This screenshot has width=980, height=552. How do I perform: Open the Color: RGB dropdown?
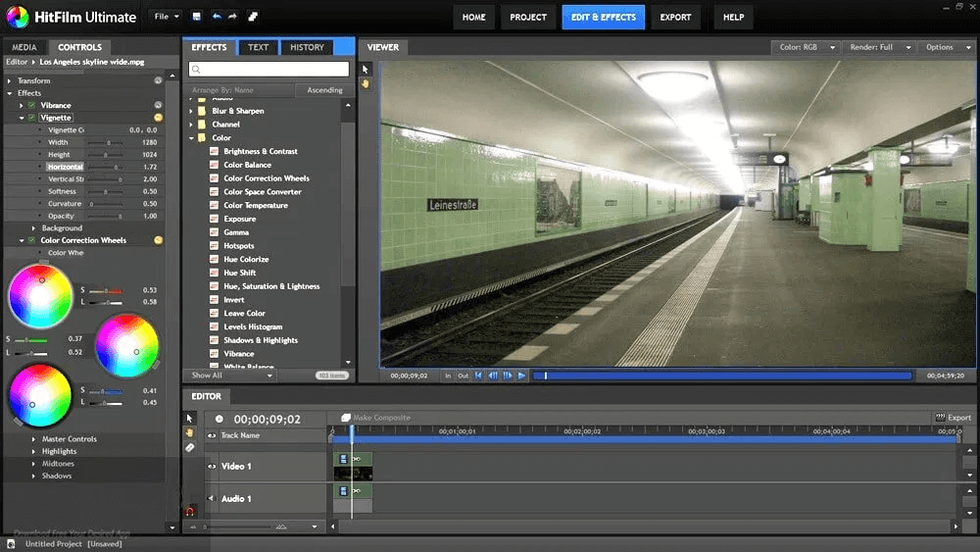(x=807, y=47)
